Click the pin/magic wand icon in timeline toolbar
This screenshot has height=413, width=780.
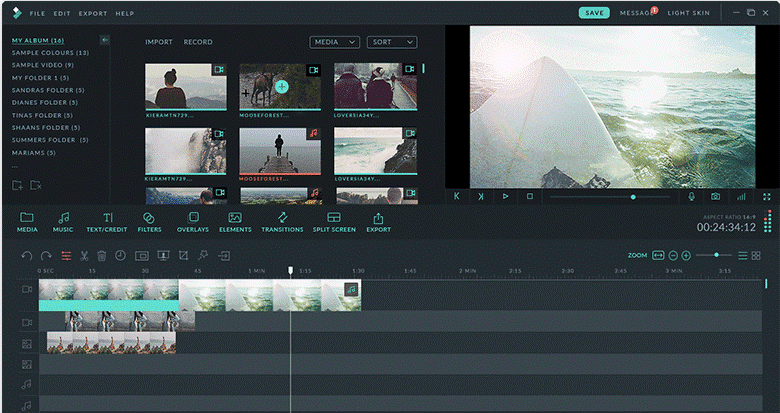click(203, 255)
